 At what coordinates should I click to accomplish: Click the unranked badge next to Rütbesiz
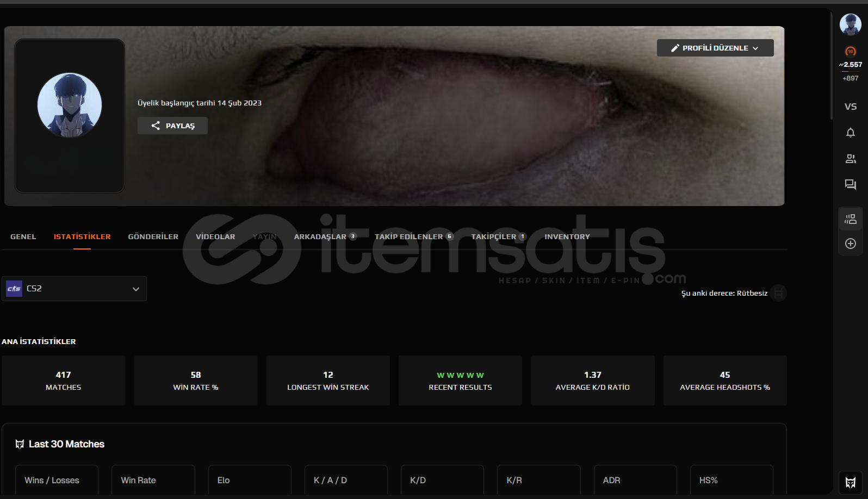point(779,293)
